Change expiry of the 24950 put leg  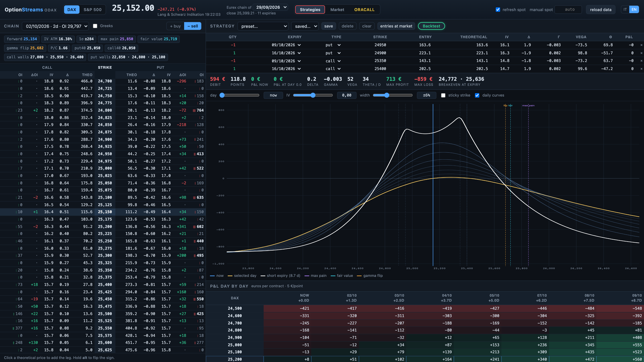286,45
